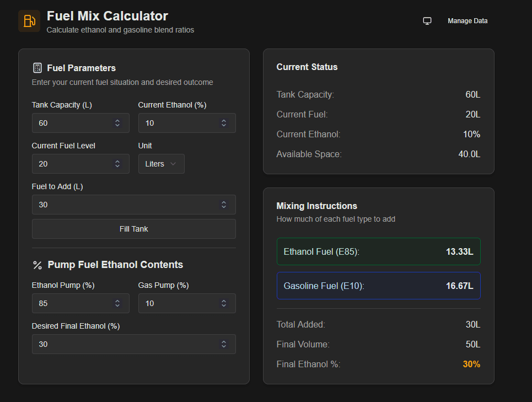
Task: Toggle the monitor theme icon
Action: [427, 21]
